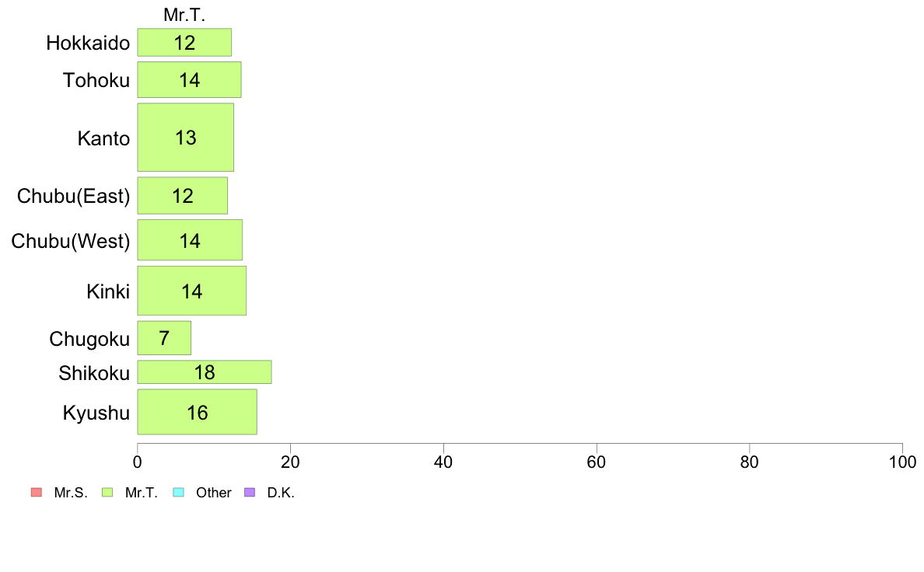Click the cyan Other legend swatch

(179, 493)
